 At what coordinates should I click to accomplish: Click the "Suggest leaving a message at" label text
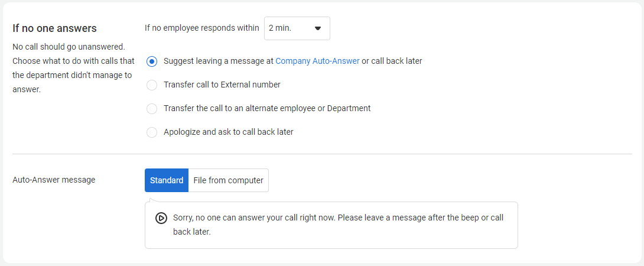tap(218, 61)
